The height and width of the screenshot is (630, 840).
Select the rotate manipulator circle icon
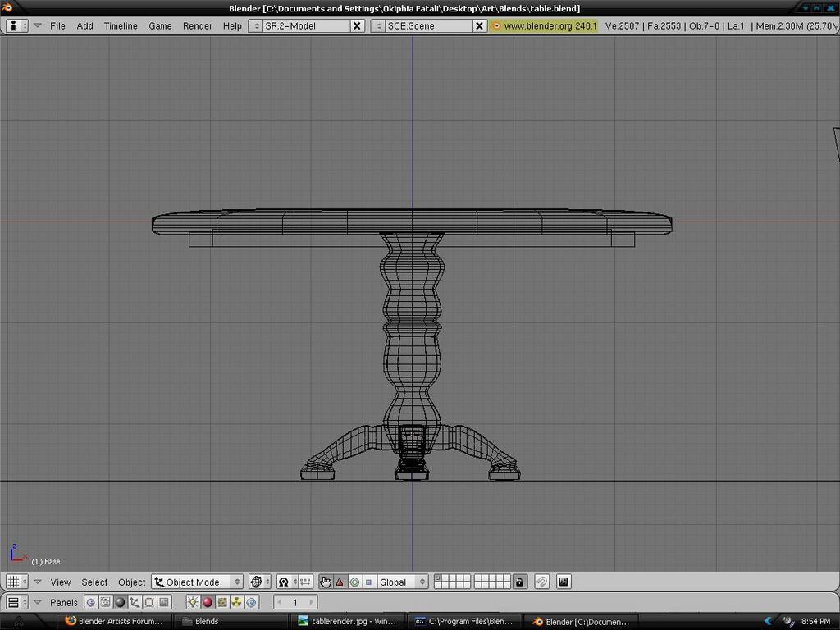[x=354, y=582]
